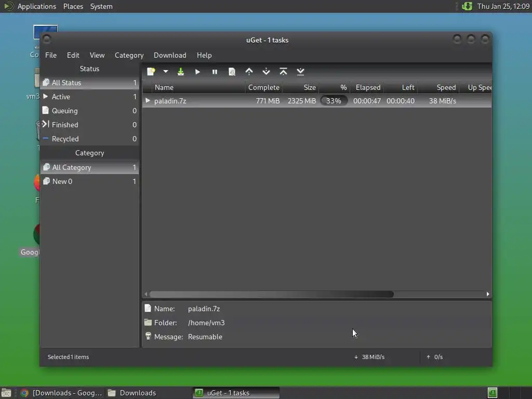
Task: Open the Category menu
Action: [x=129, y=55]
